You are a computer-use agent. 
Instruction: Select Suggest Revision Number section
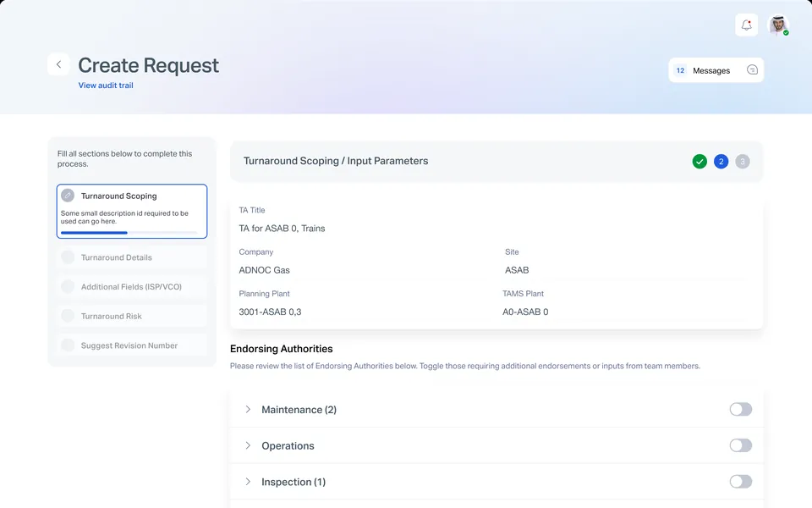click(x=132, y=345)
